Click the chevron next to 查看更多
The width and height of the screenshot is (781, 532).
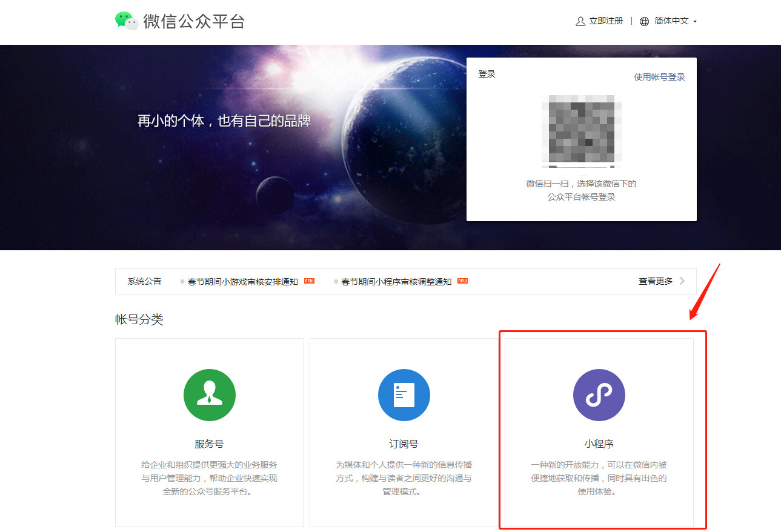682,281
